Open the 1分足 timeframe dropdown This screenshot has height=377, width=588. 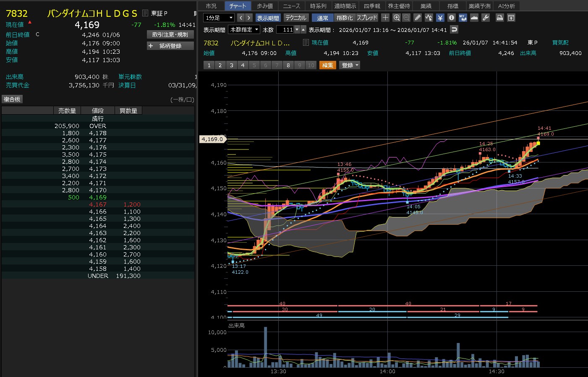click(x=219, y=18)
